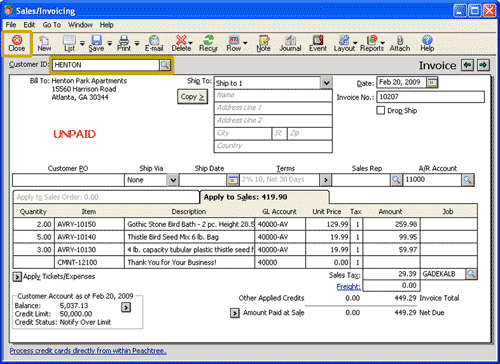The width and height of the screenshot is (500, 364).
Task: Click the Layout toolbar icon
Action: click(x=344, y=44)
